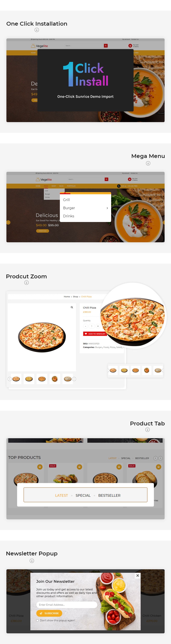
Task: Click the Subscribe button
Action: 49,613
